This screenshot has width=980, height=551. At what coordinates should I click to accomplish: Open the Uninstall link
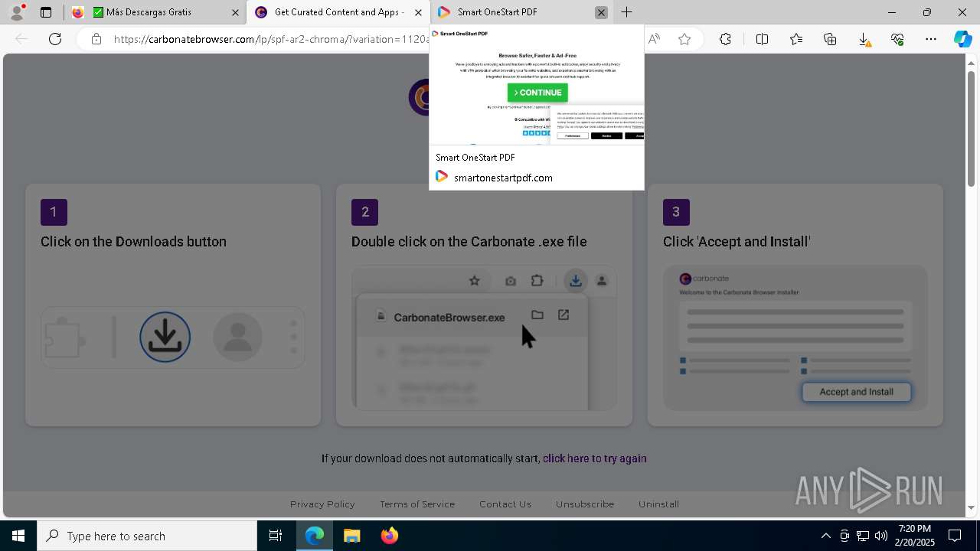(x=658, y=504)
